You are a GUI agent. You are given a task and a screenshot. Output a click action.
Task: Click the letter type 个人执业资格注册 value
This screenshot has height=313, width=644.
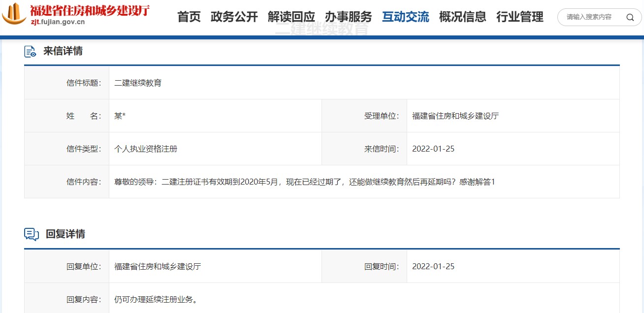coord(146,149)
